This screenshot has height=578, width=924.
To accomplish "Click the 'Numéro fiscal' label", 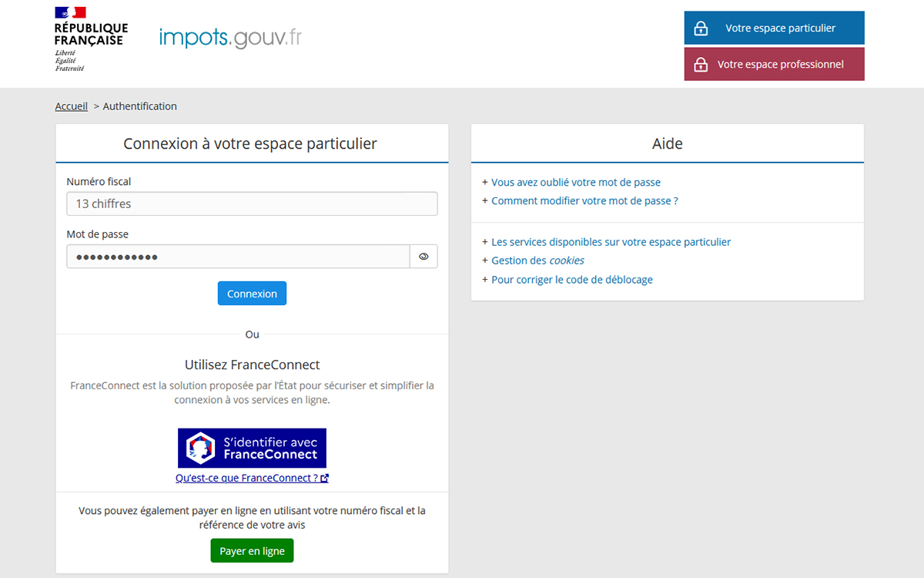I will click(99, 182).
